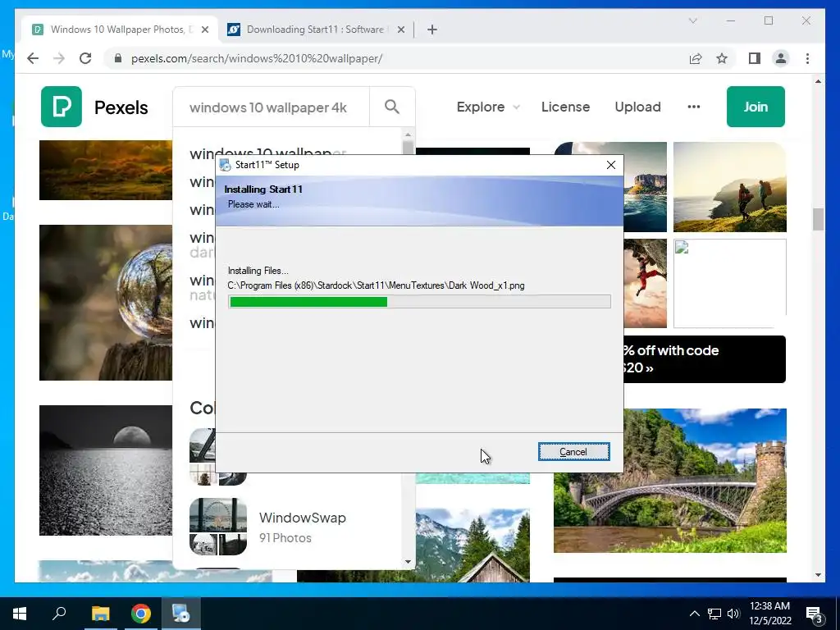The width and height of the screenshot is (840, 630).
Task: Click page scrollbar up arrow
Action: [818, 81]
